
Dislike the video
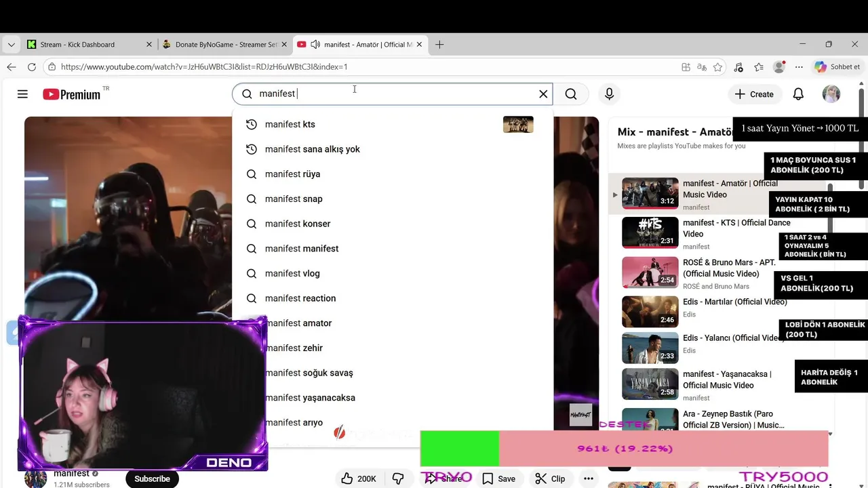tap(398, 479)
